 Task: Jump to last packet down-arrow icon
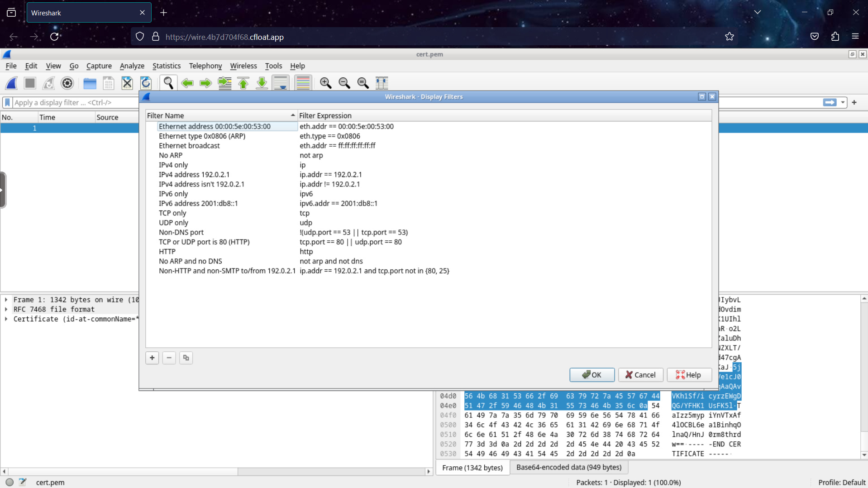point(262,83)
